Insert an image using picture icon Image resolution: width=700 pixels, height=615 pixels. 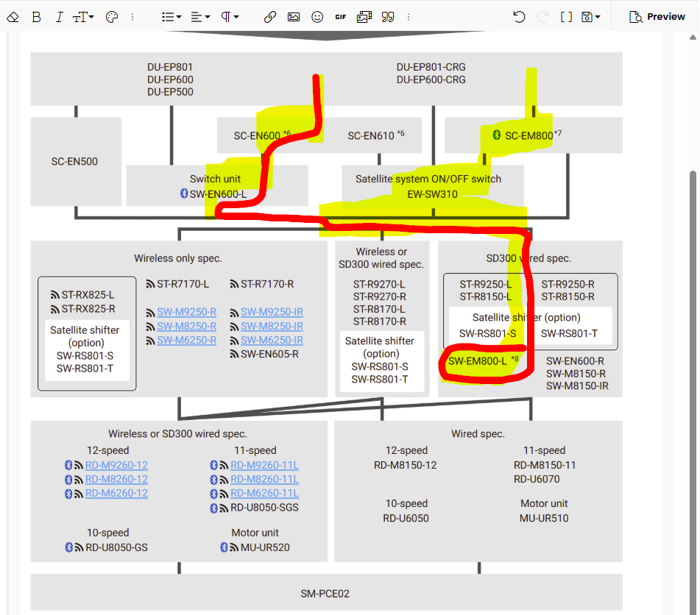(293, 17)
